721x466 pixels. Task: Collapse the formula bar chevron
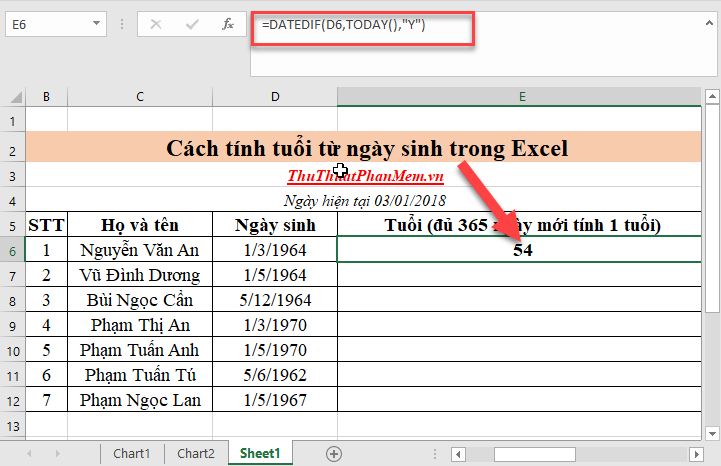click(710, 23)
